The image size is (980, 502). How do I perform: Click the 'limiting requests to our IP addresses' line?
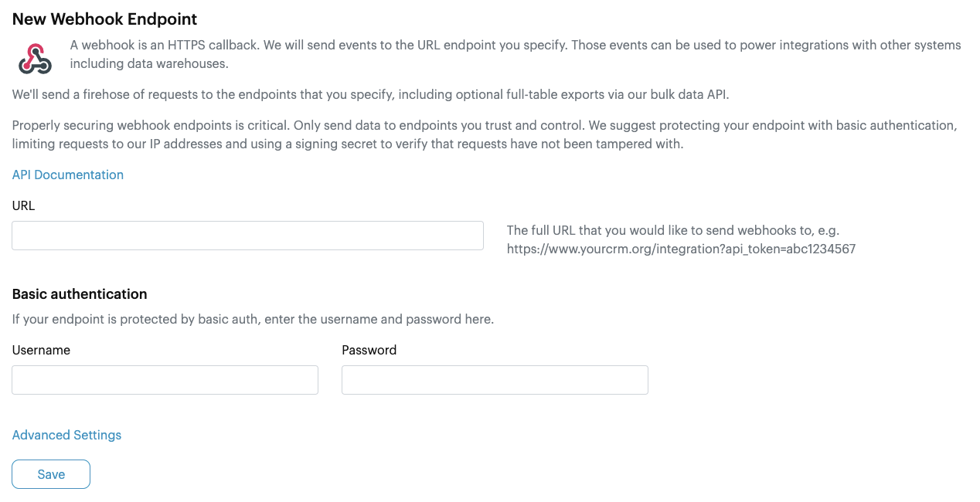pos(348,144)
